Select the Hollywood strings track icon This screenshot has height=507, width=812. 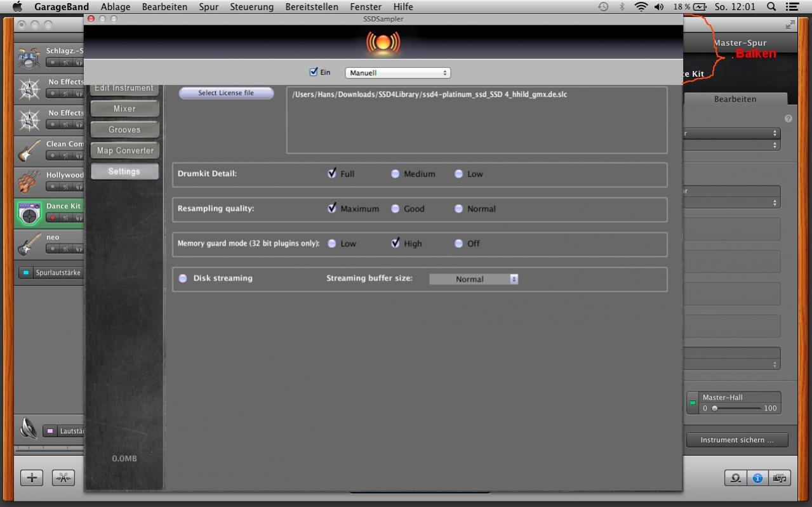tap(29, 183)
